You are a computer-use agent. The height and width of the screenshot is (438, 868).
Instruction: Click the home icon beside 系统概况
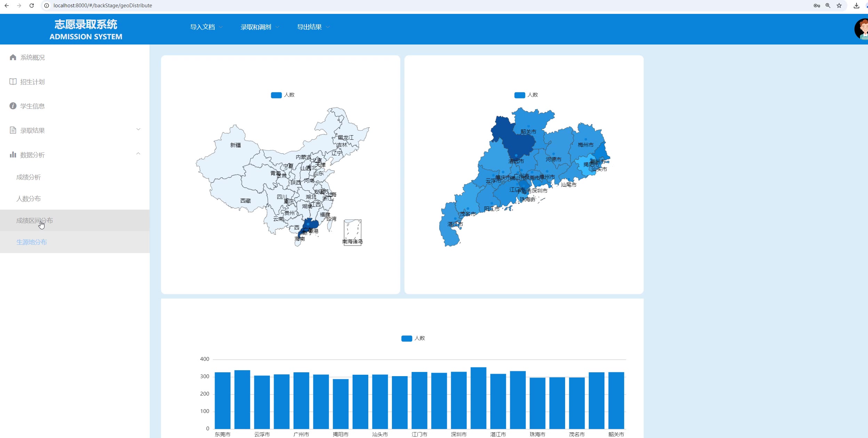pyautogui.click(x=13, y=57)
